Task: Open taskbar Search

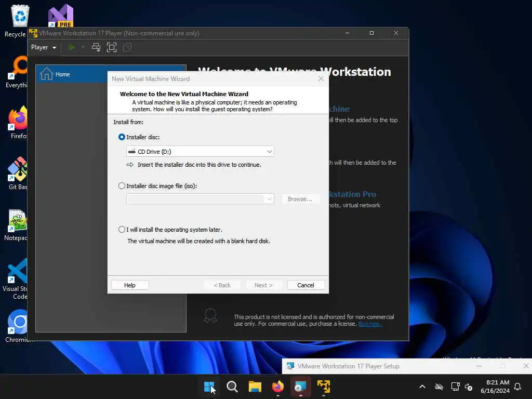Action: tap(232, 387)
